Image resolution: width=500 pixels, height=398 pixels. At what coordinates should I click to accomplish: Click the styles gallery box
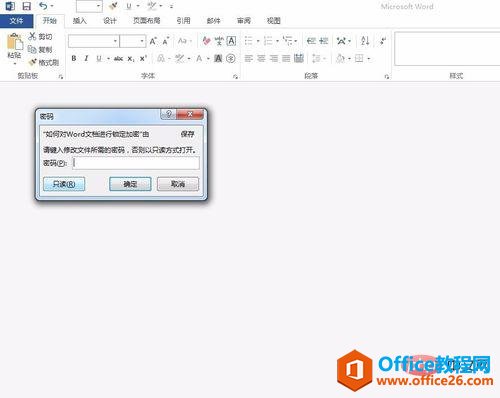(447, 49)
